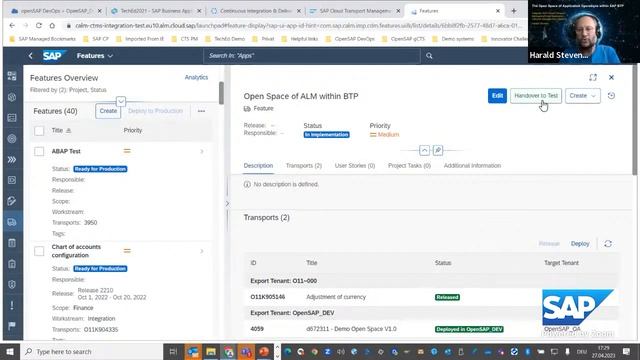This screenshot has width=640, height=360.
Task: Select transport ID O11K905146
Action: point(268,297)
